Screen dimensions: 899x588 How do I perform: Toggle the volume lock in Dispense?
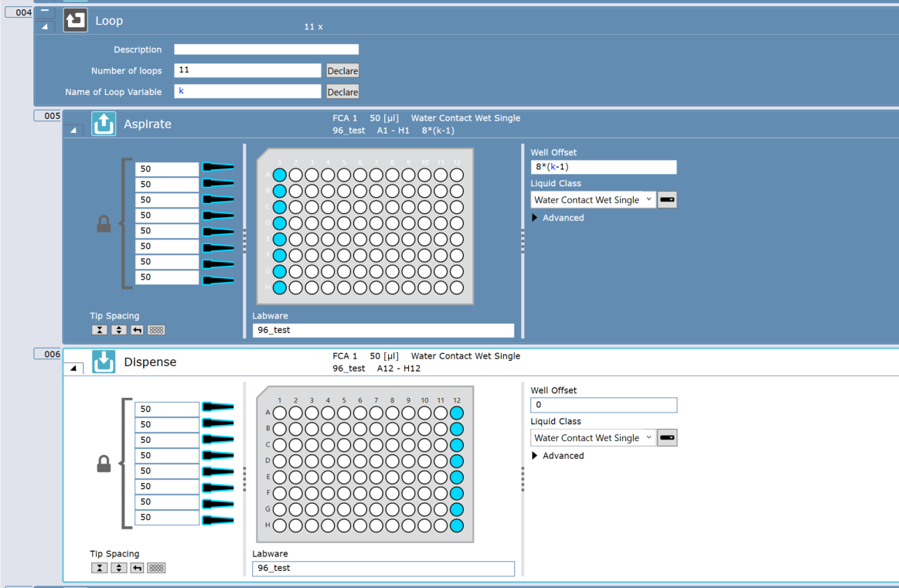point(104,464)
